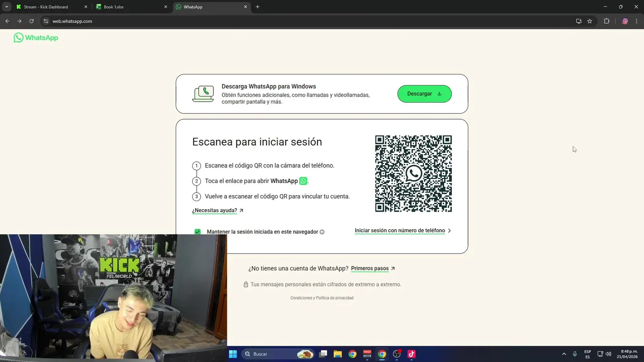Show hidden system tray icons
644x362 pixels.
click(564, 354)
